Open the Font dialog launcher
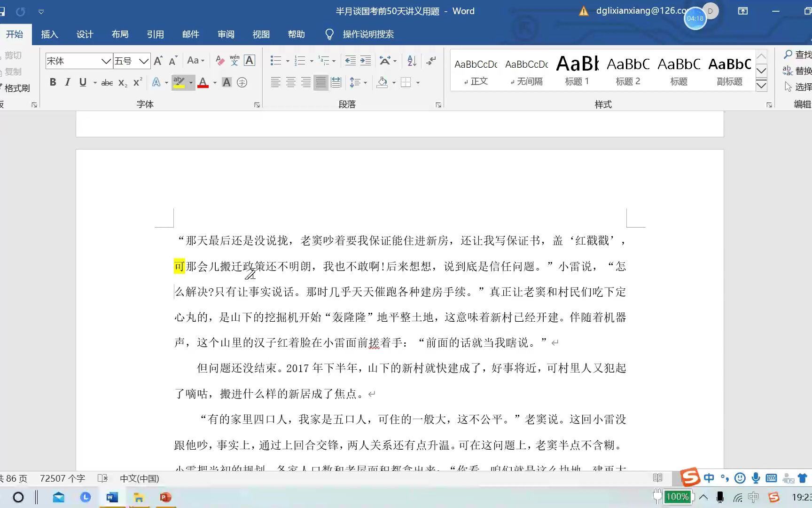The height and width of the screenshot is (508, 812). [x=257, y=105]
